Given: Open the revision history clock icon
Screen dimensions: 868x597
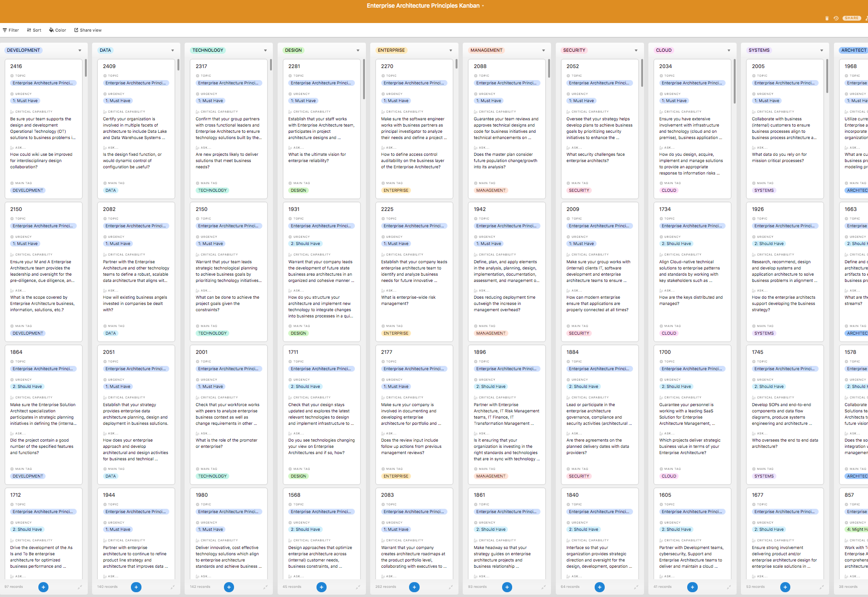Looking at the screenshot, I should tap(836, 18).
